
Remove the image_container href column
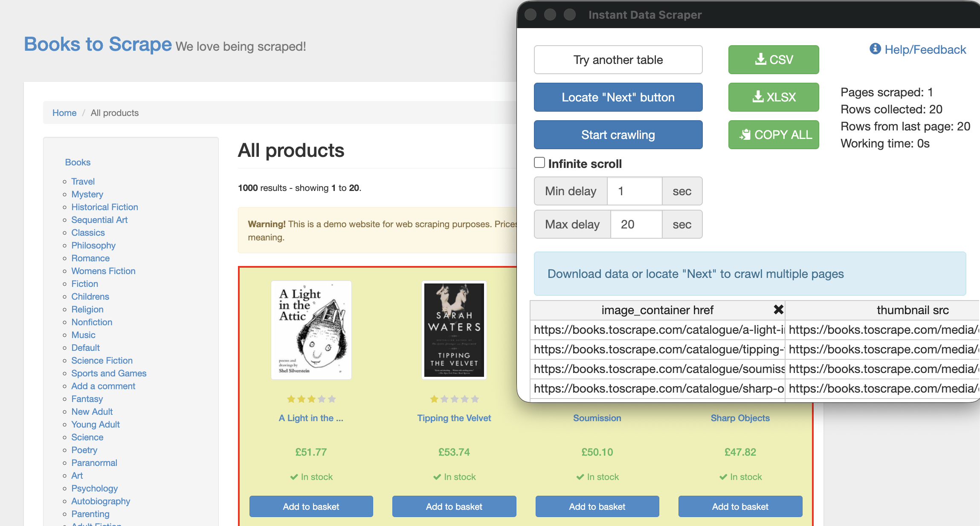point(778,310)
